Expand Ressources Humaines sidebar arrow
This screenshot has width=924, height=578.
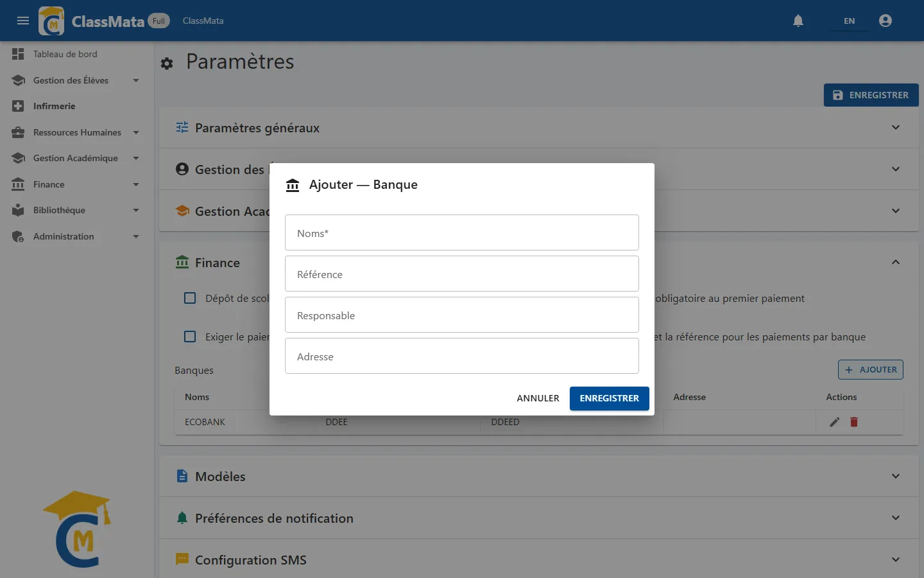tap(136, 132)
